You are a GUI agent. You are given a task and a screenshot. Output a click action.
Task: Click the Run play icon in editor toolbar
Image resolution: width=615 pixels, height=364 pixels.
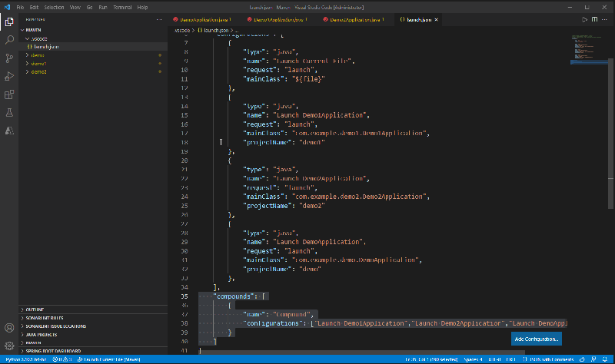[x=584, y=20]
